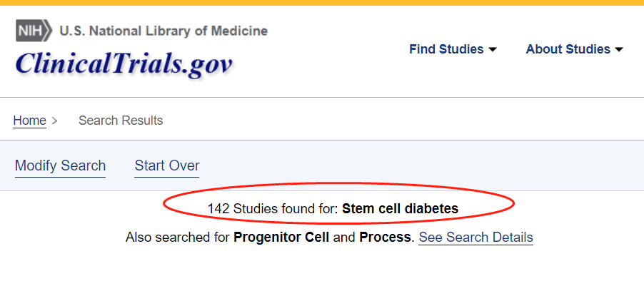Expand the About Studies dropdown arrow

pyautogui.click(x=619, y=50)
